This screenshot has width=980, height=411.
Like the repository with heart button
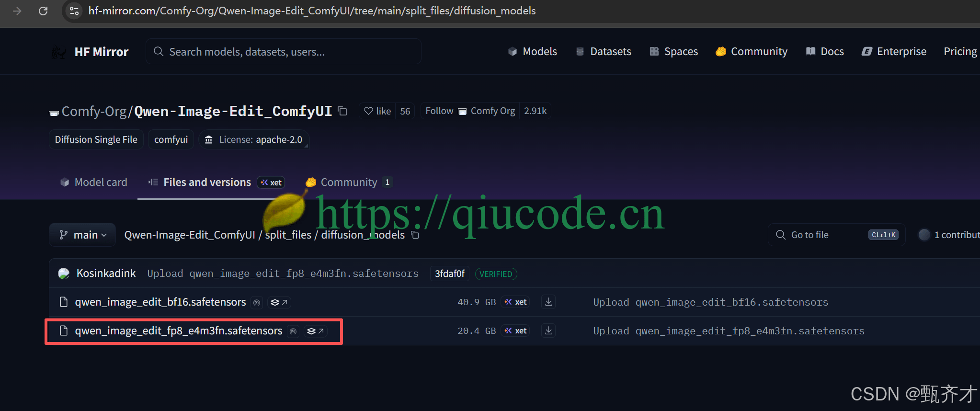[377, 111]
